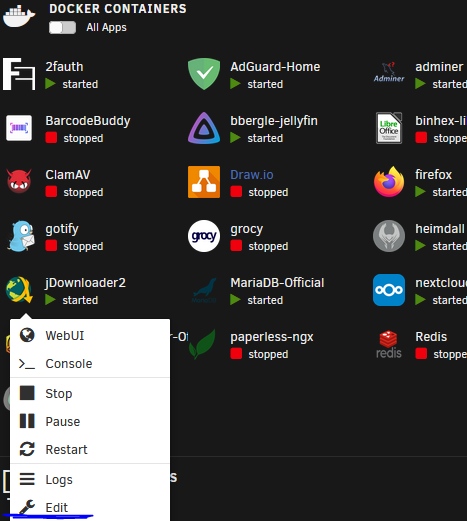Viewport: 467px width, 521px height.
Task: Select Stop in the context menu
Action: pos(90,394)
